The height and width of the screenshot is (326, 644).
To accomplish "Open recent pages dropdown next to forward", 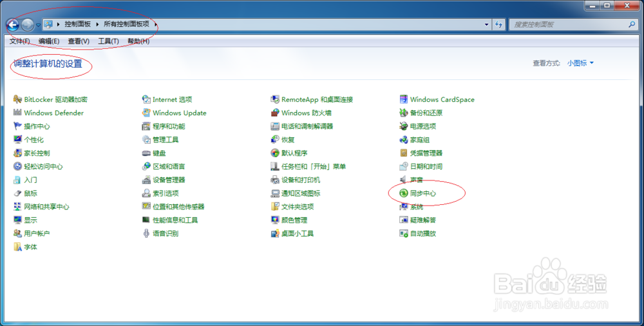I will click(x=38, y=25).
